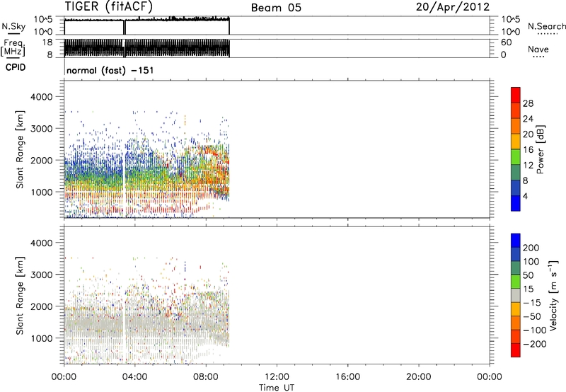Click the 2000 tick in the power panel
The height and width of the screenshot is (392, 566).
41,160
